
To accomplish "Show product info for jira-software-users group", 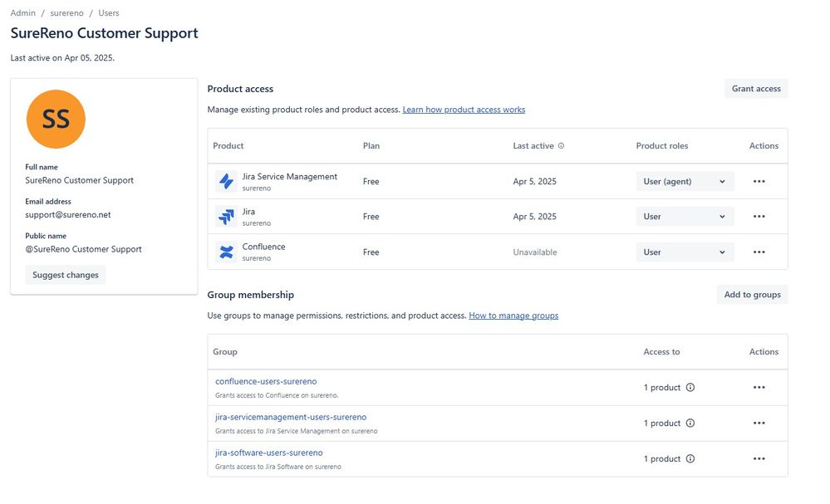I will (x=690, y=459).
